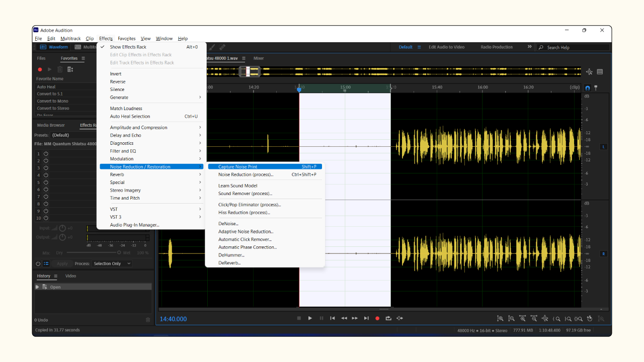
Task: Switch to Edit Audio to Video workspace
Action: (447, 47)
